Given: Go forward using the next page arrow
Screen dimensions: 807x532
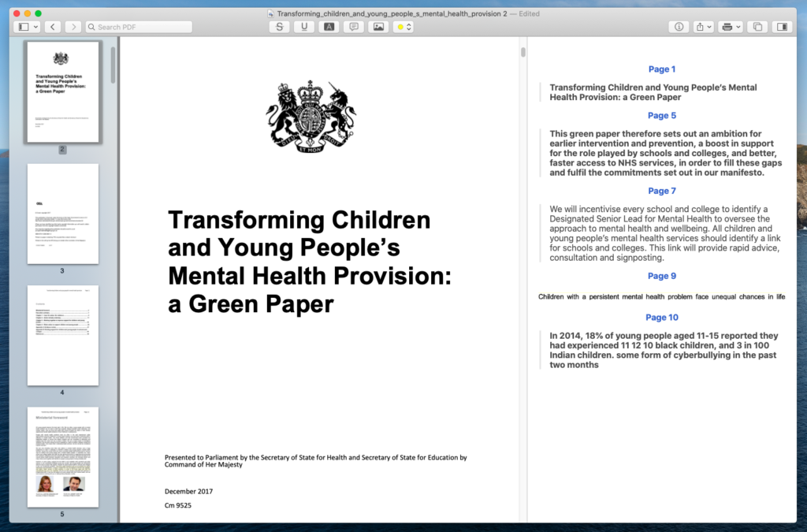Looking at the screenshot, I should pos(73,26).
